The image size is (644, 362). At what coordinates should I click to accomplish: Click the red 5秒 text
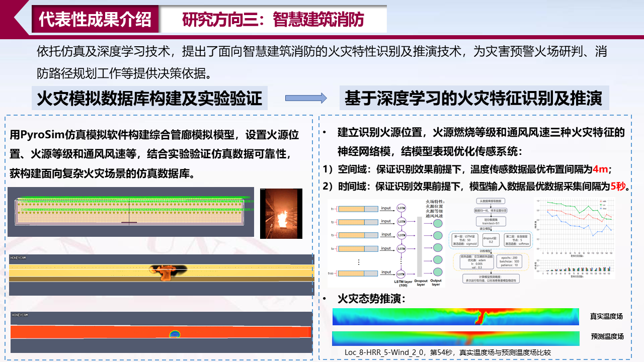[x=618, y=187]
